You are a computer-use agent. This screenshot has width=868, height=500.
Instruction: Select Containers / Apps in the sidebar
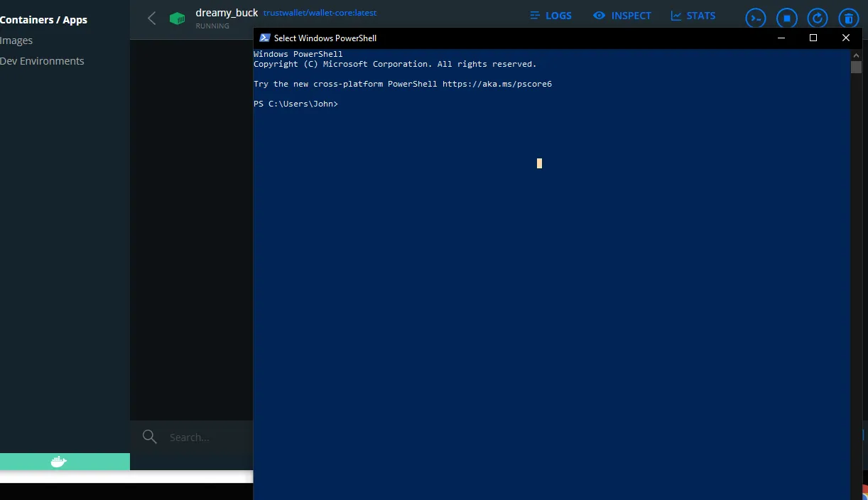point(43,20)
